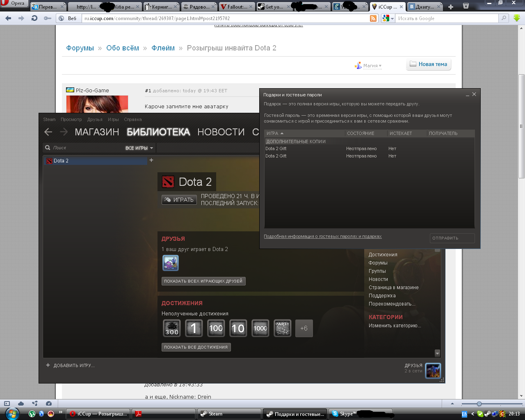525x420 pixels.
Task: Click the Steam content scrollbar down arrow
Action: click(x=437, y=353)
